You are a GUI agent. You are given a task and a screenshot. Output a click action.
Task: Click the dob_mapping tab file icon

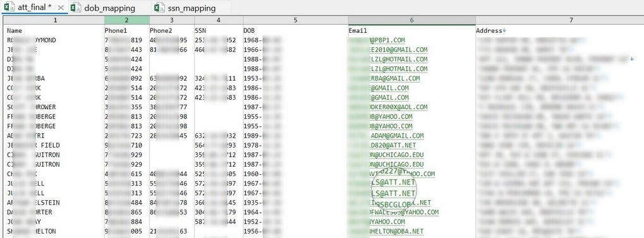click(x=76, y=8)
